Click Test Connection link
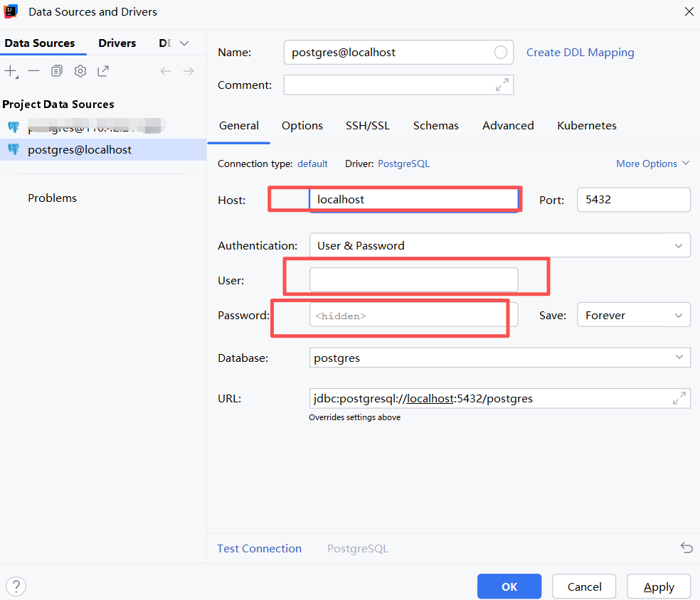 260,548
